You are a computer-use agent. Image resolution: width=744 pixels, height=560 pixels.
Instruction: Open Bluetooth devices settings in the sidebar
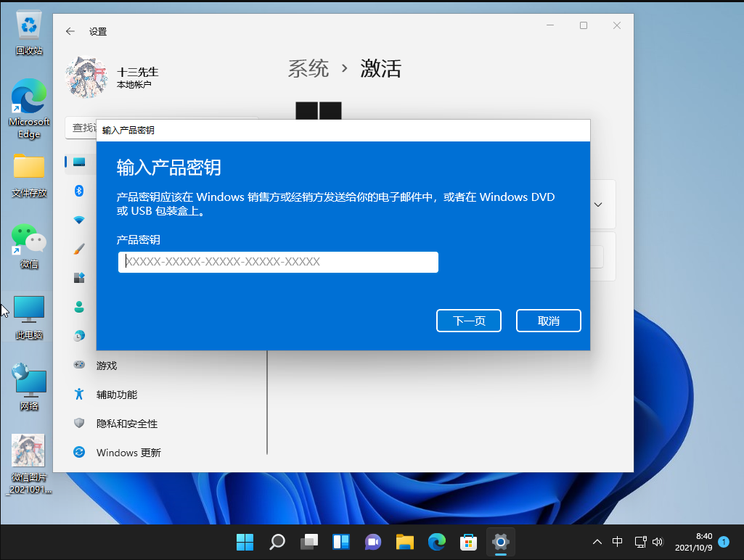point(78,190)
